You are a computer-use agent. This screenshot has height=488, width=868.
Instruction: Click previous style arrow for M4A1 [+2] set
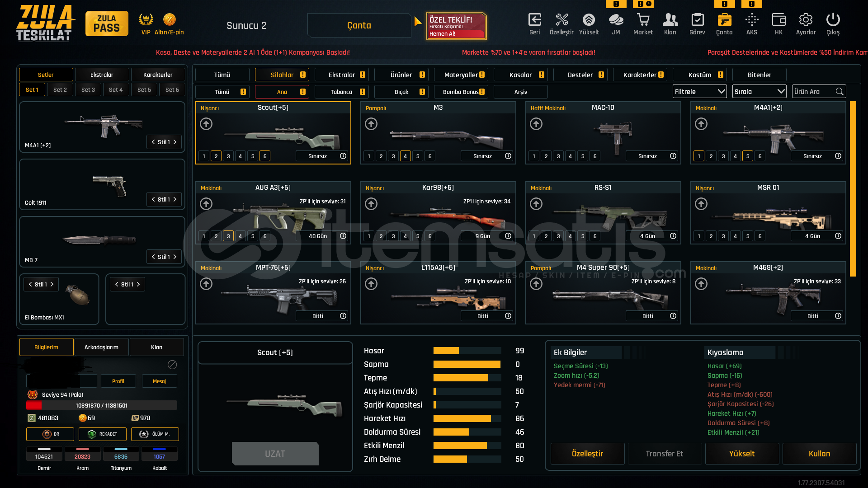[153, 142]
